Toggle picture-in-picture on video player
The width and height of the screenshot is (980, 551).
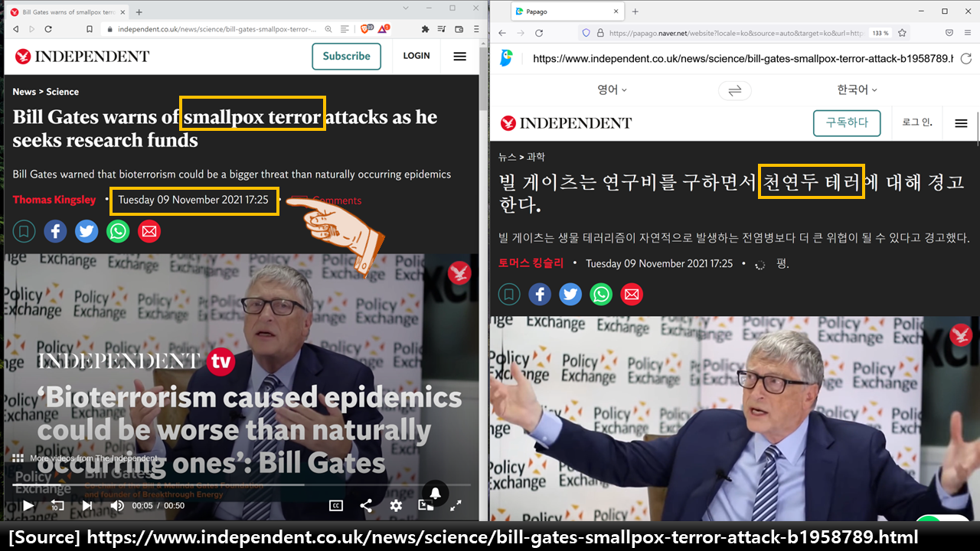coord(426,505)
